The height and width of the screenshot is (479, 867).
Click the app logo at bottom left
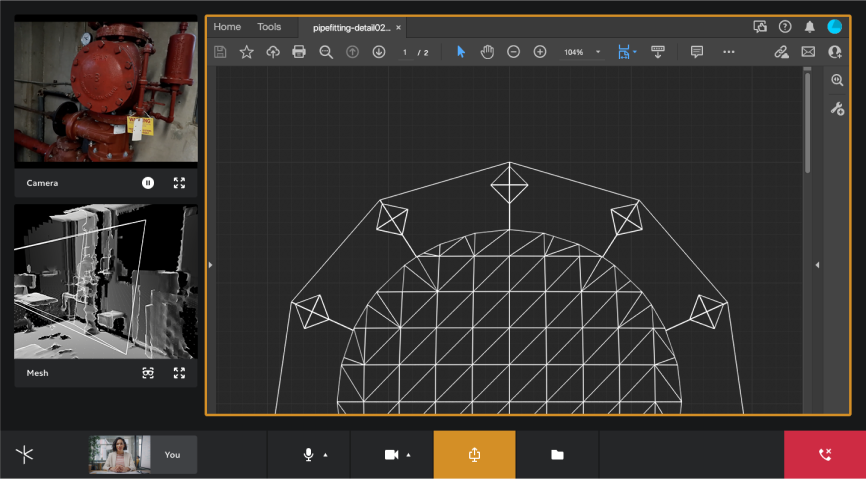24,455
